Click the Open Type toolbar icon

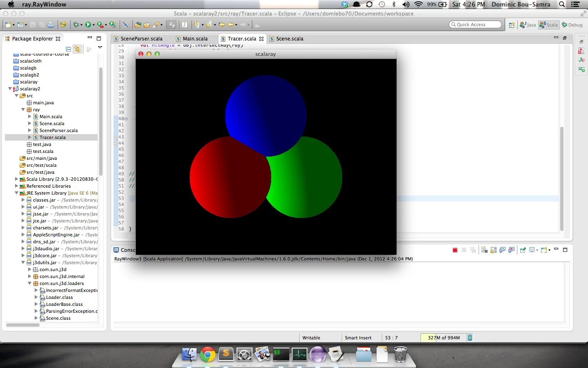[x=138, y=25]
